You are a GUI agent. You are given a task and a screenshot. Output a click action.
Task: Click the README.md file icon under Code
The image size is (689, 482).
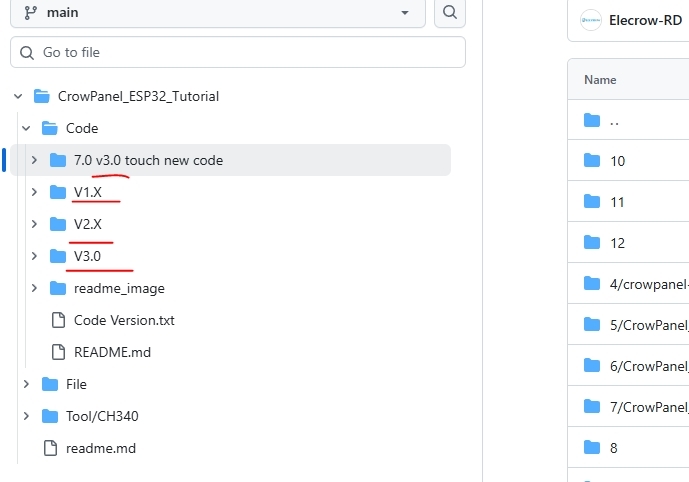58,352
